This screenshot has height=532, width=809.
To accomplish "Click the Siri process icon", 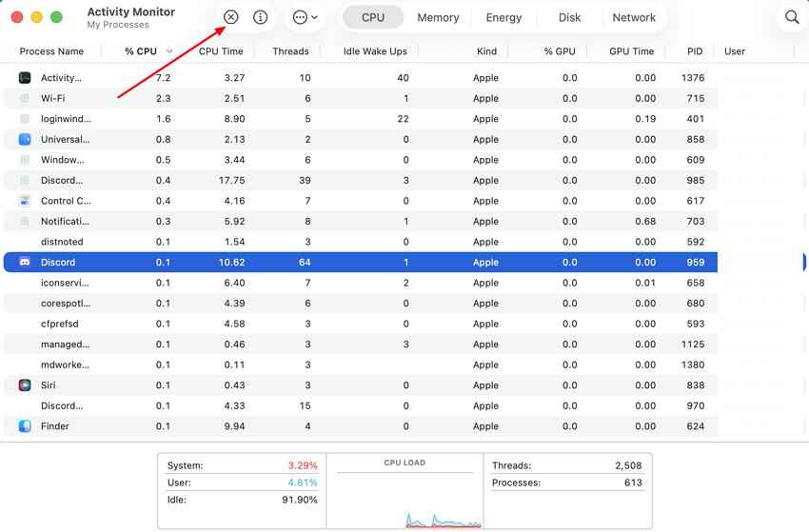I will [x=25, y=384].
